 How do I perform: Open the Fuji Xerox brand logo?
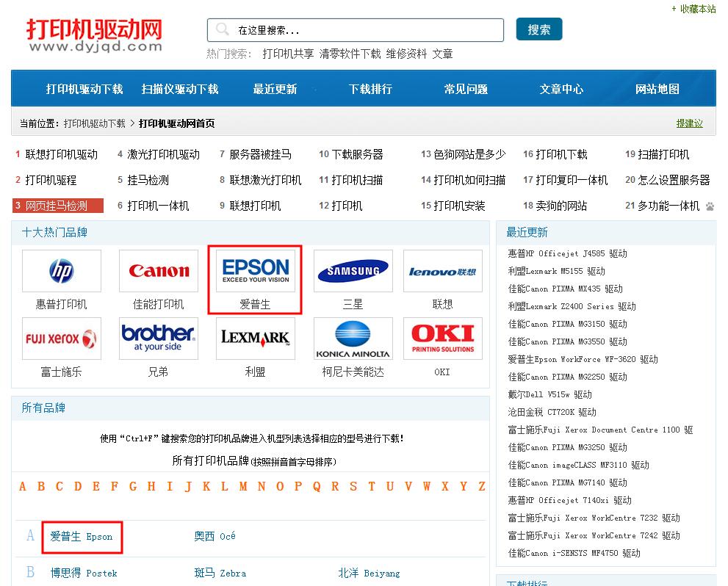point(61,339)
